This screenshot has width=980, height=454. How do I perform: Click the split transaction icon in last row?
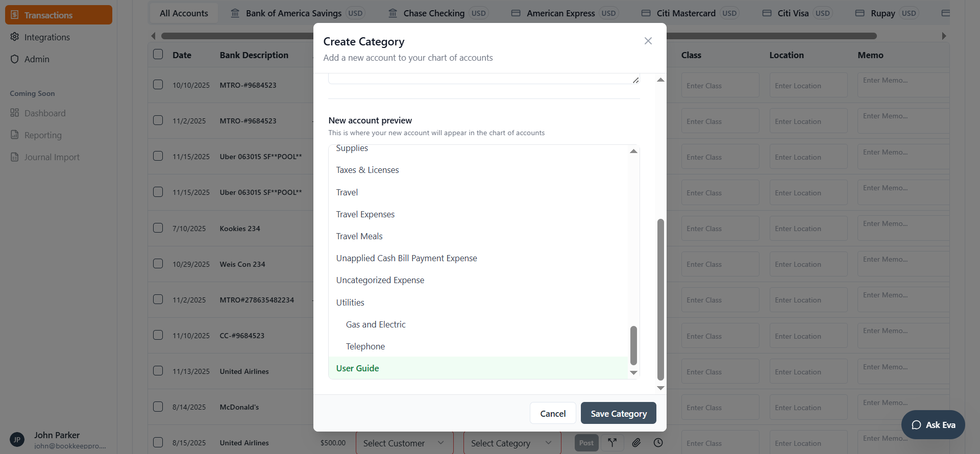click(612, 443)
